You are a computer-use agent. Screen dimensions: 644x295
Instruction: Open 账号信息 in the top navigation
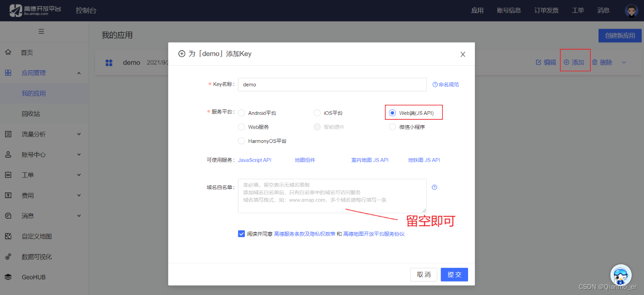tap(509, 10)
